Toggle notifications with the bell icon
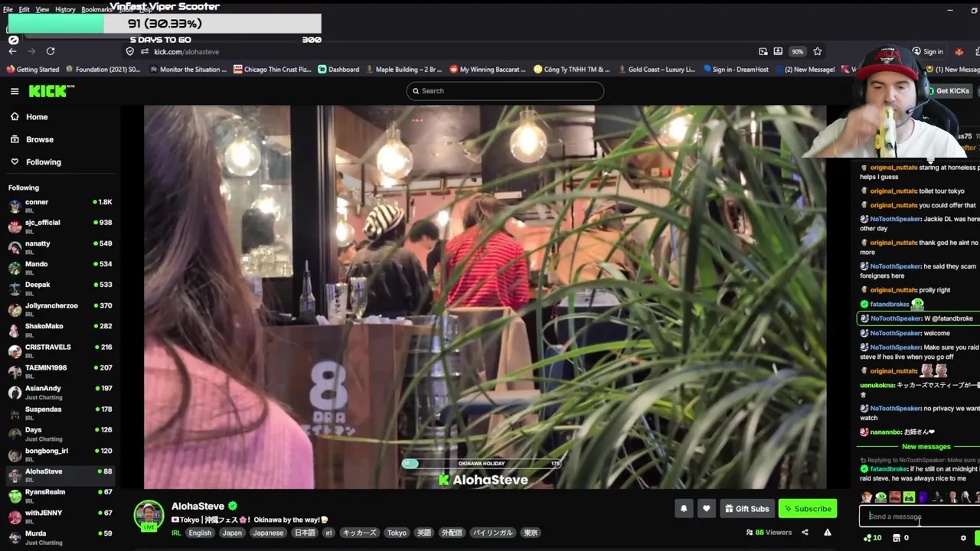Viewport: 980px width, 551px height. [684, 509]
